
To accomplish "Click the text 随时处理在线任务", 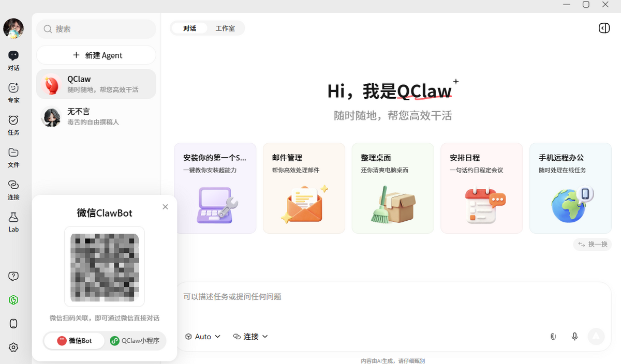I will tap(562, 170).
